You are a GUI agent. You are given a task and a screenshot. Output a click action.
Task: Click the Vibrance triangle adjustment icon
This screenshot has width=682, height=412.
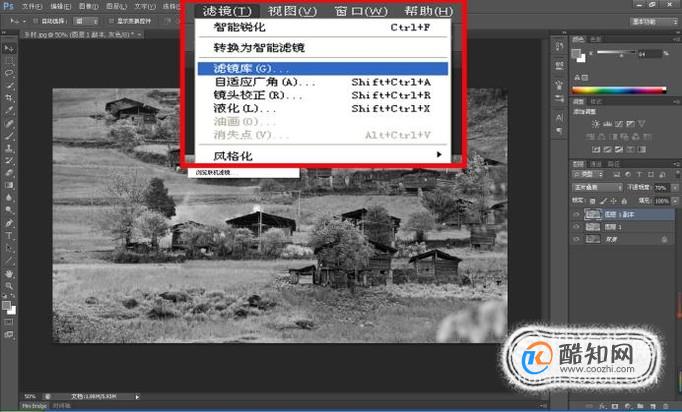pos(642,124)
